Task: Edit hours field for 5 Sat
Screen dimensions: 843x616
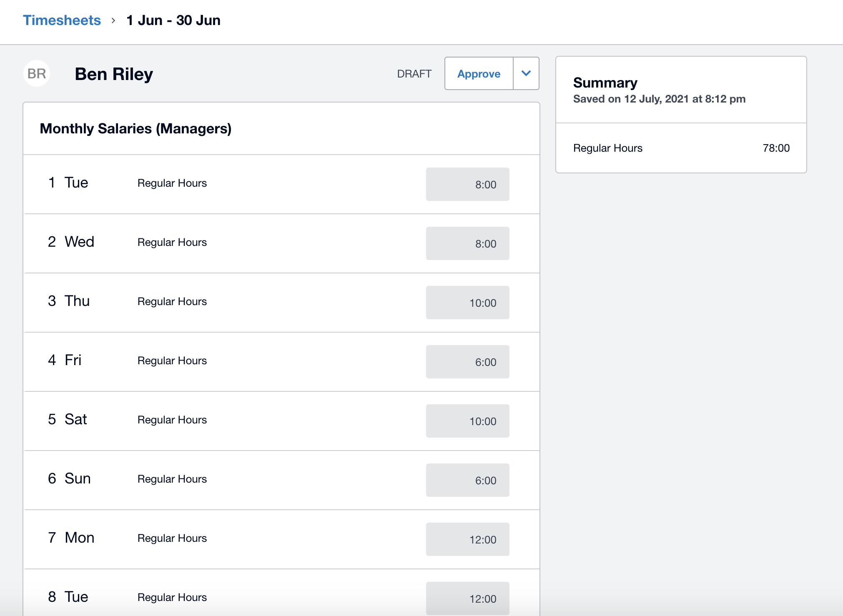Action: (x=467, y=421)
